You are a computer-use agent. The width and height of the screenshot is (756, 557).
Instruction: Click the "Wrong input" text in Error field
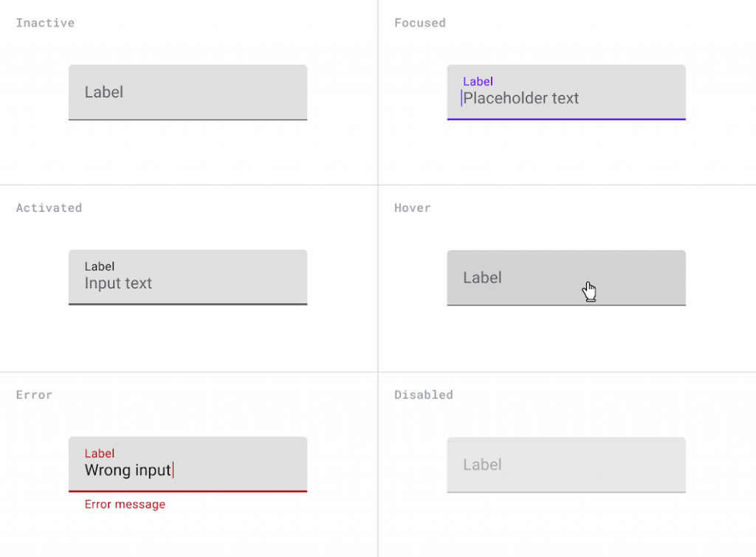pyautogui.click(x=128, y=470)
